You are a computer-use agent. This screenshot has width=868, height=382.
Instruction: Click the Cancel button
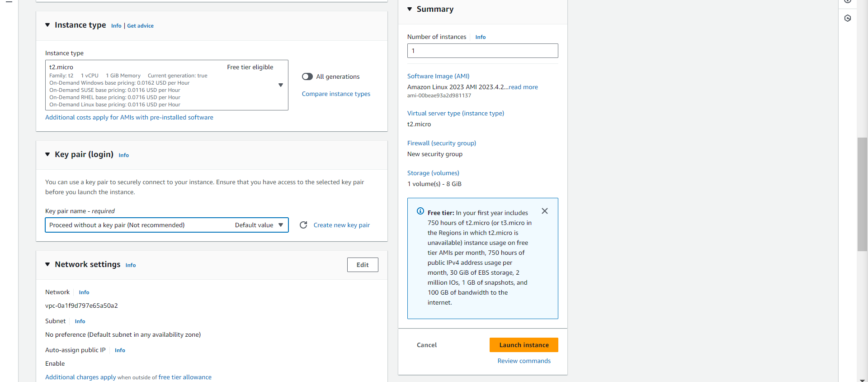point(427,345)
